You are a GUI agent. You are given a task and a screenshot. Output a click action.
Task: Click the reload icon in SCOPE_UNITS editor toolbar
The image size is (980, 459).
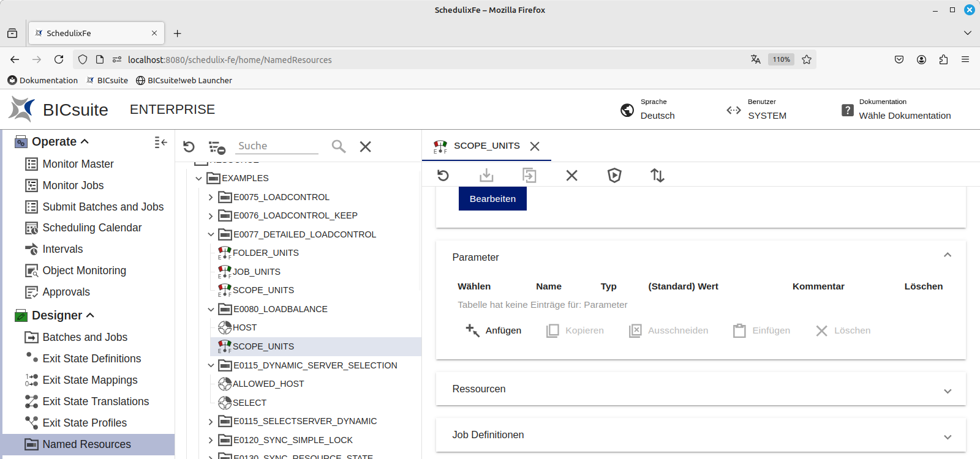[x=443, y=176]
